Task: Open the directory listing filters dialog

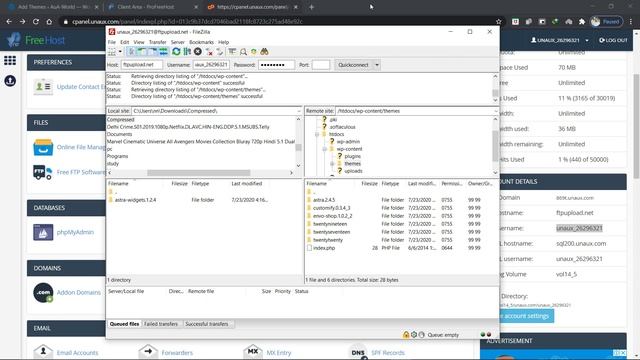Action: (x=232, y=52)
